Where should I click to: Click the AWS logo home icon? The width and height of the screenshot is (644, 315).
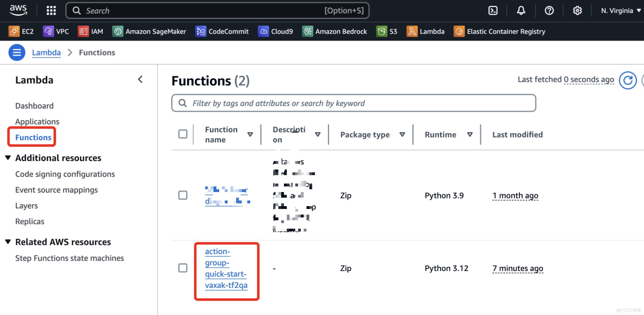click(x=18, y=10)
